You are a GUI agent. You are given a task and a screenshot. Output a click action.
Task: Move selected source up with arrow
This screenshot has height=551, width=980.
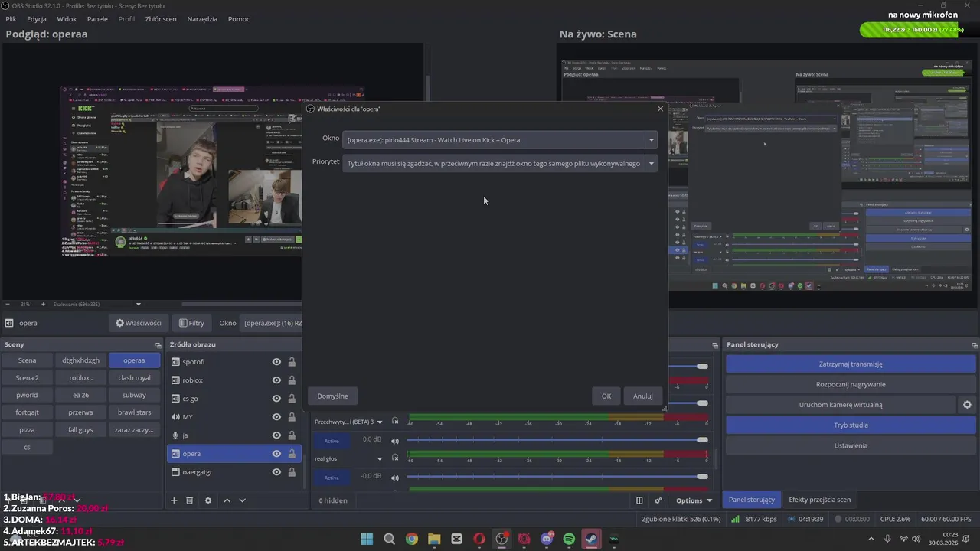(x=227, y=500)
